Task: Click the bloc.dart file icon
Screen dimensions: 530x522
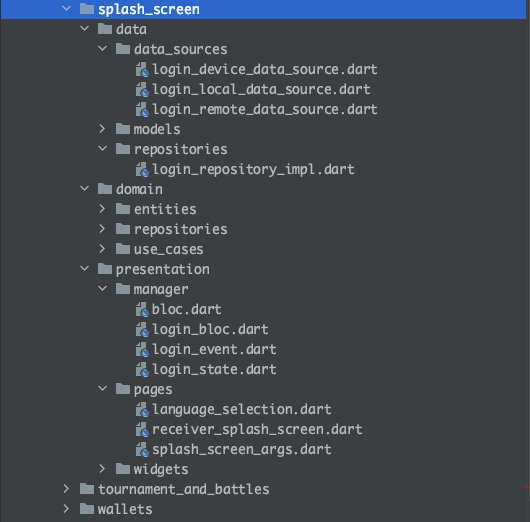Action: (x=142, y=309)
